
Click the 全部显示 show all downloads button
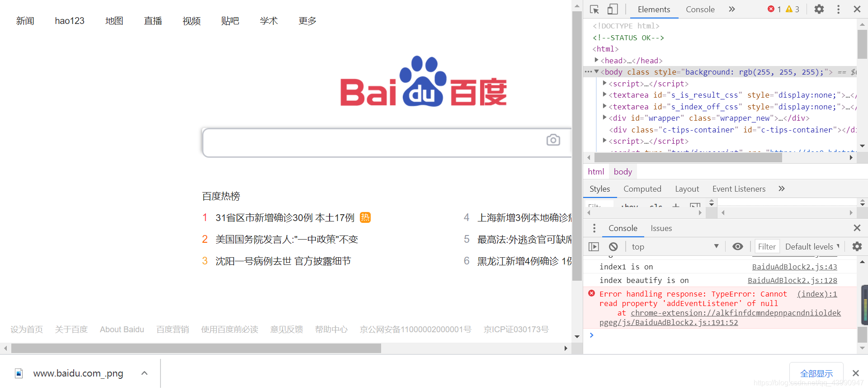[816, 374]
